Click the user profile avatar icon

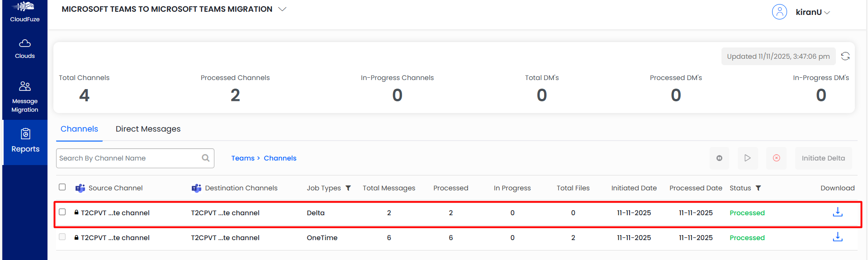click(x=779, y=12)
